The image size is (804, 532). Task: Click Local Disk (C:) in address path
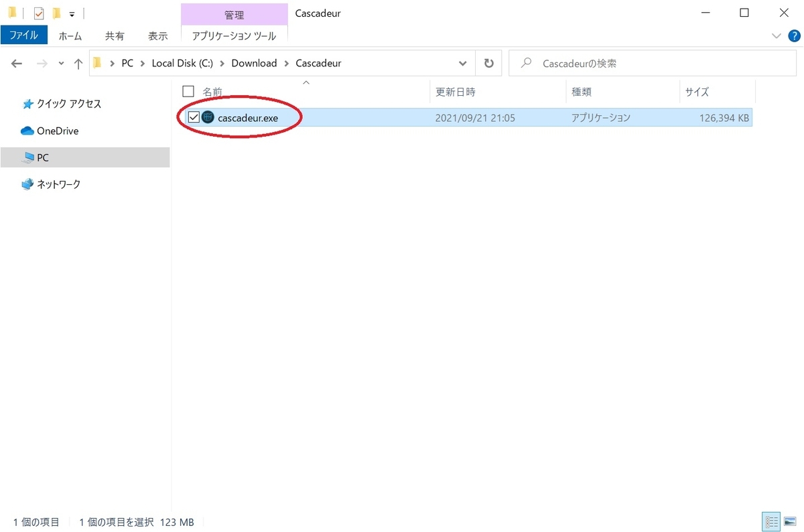[x=182, y=63]
